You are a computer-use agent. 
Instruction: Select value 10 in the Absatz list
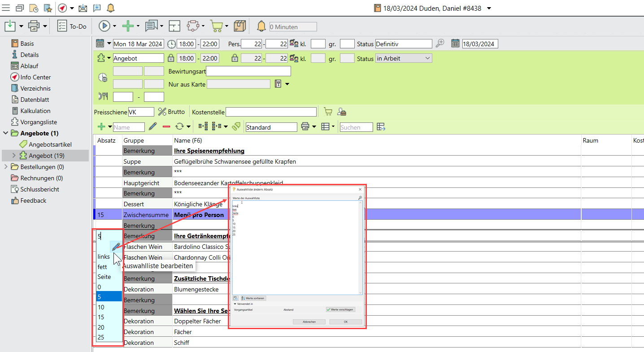101,307
